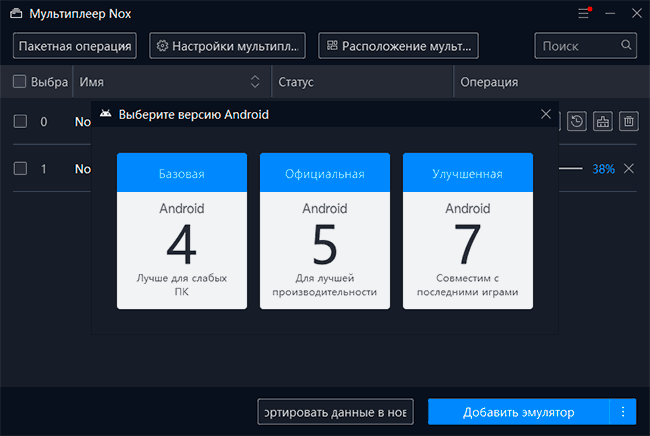Toggle the select-all checkbox in header
650x436 pixels.
(x=19, y=81)
